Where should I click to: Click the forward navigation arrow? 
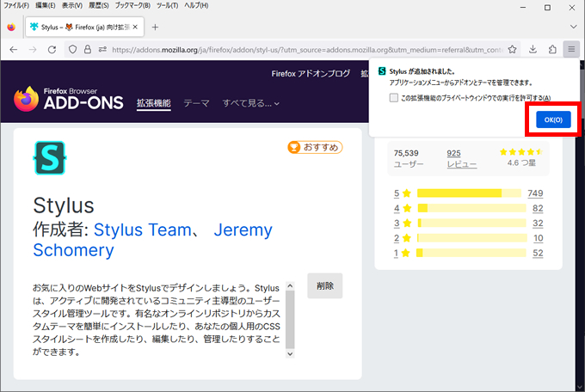[33, 50]
